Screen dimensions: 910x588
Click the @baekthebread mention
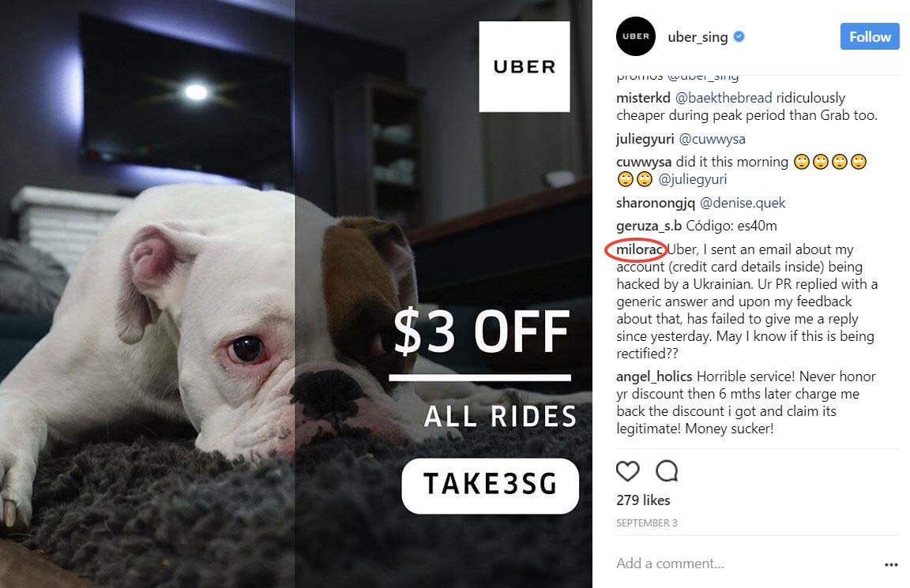pos(724,97)
